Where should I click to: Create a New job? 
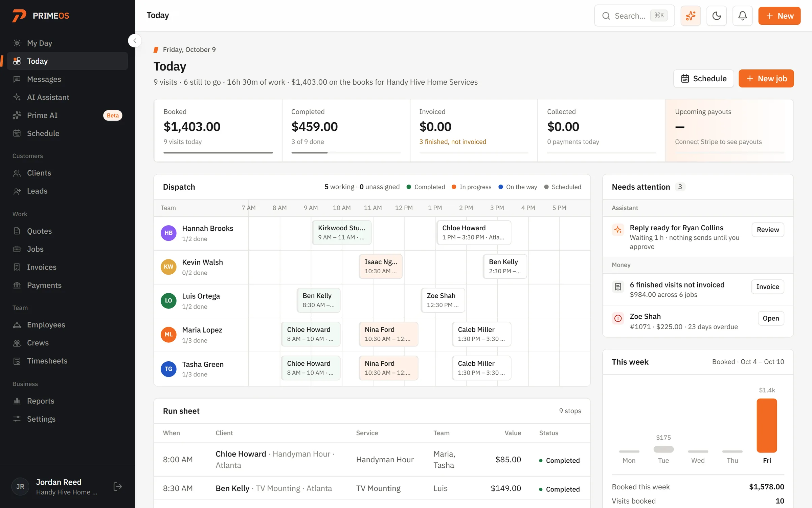click(x=766, y=79)
